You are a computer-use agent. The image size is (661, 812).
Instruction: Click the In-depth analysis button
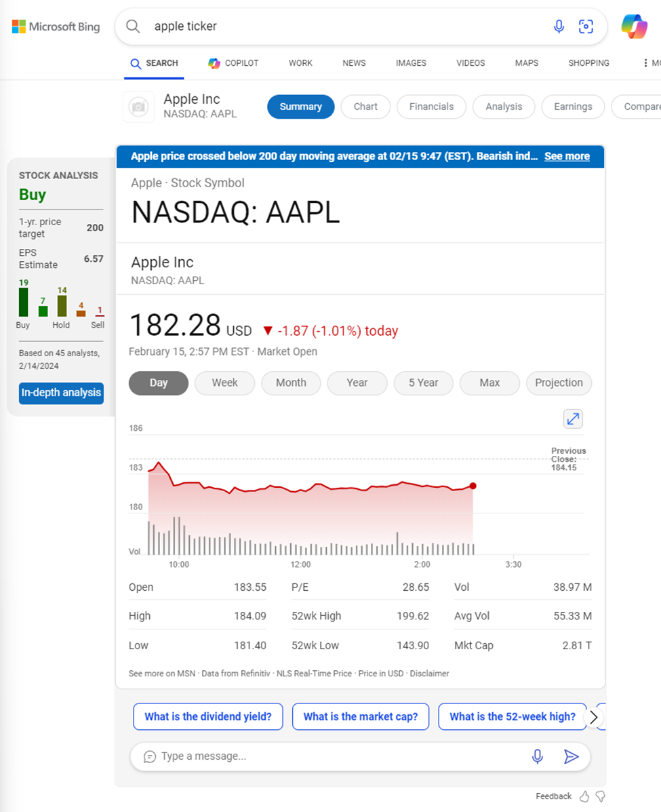click(x=61, y=393)
